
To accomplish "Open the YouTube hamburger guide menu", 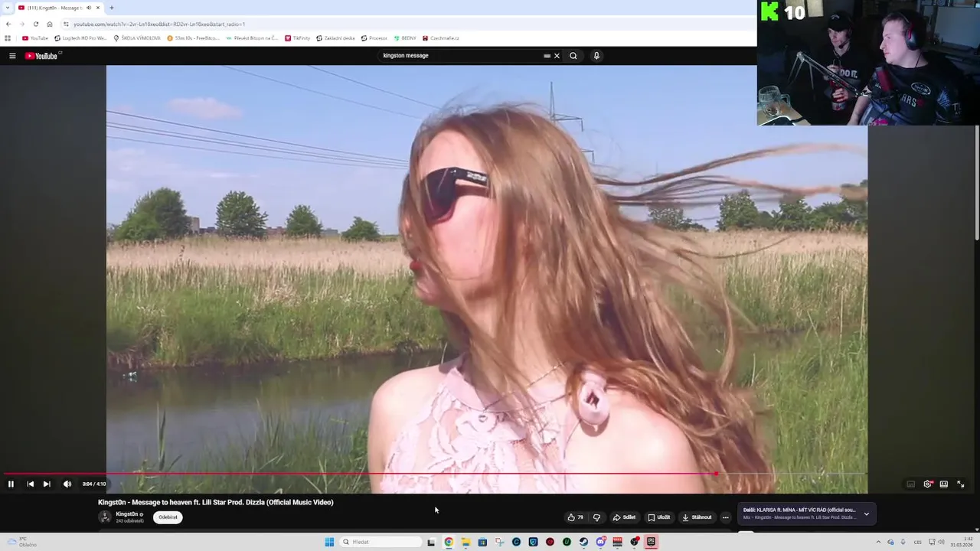I will pyautogui.click(x=12, y=56).
